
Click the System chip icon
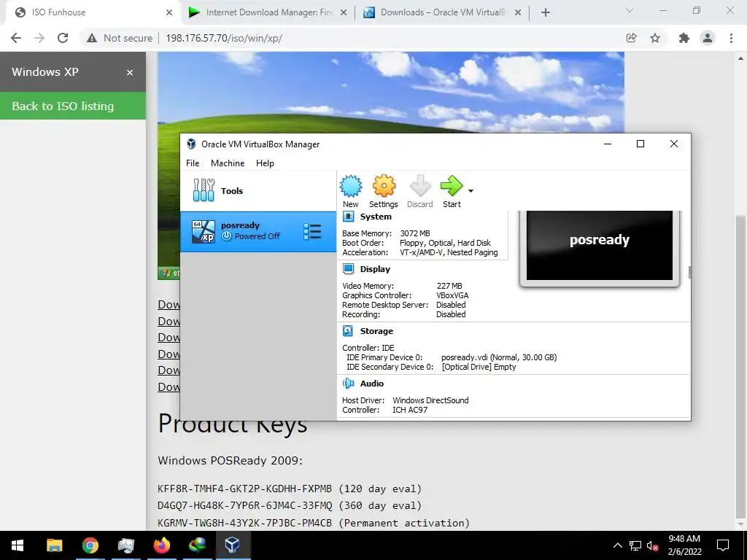coord(348,217)
